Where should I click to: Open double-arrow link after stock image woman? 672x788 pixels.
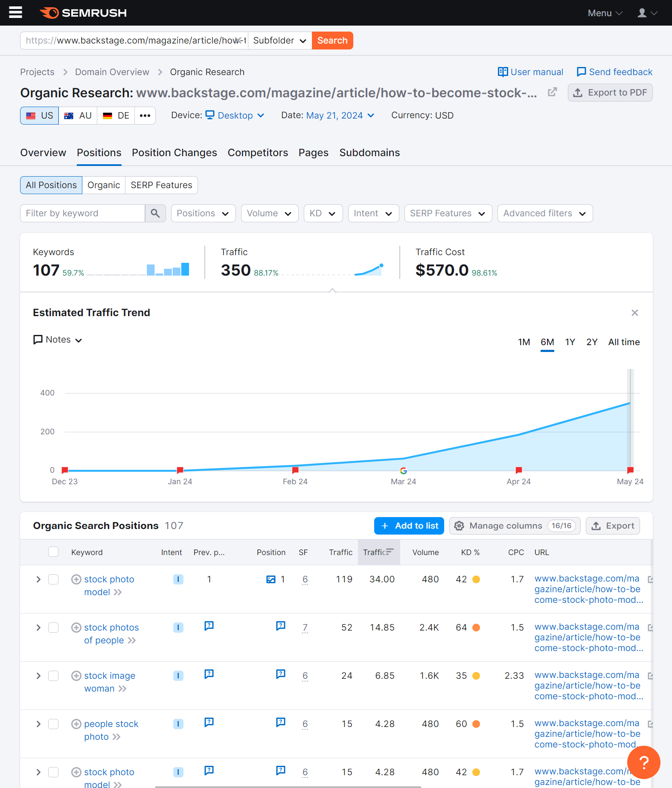122,689
